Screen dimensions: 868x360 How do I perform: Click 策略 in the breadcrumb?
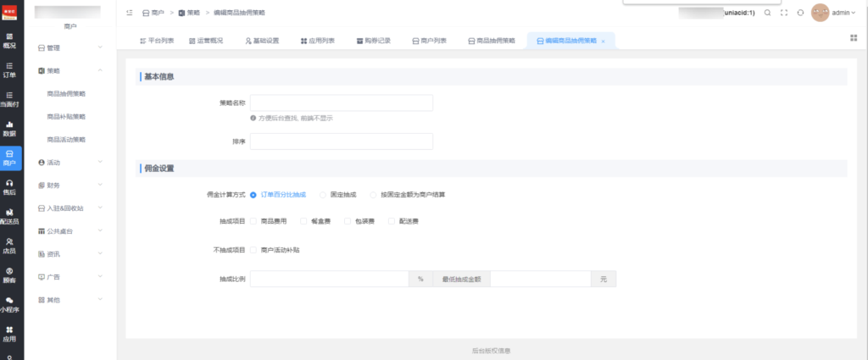coord(189,12)
